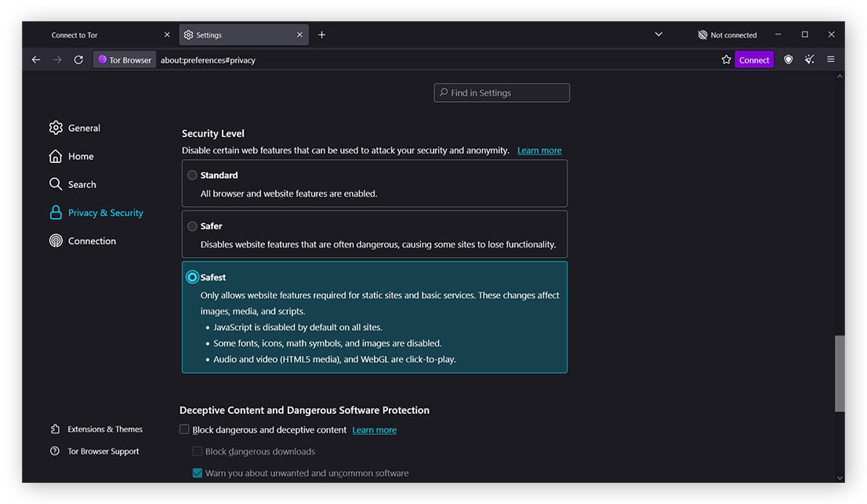The image size is (867, 504).
Task: Click the shield Security Level icon in toolbar
Action: [x=788, y=60]
